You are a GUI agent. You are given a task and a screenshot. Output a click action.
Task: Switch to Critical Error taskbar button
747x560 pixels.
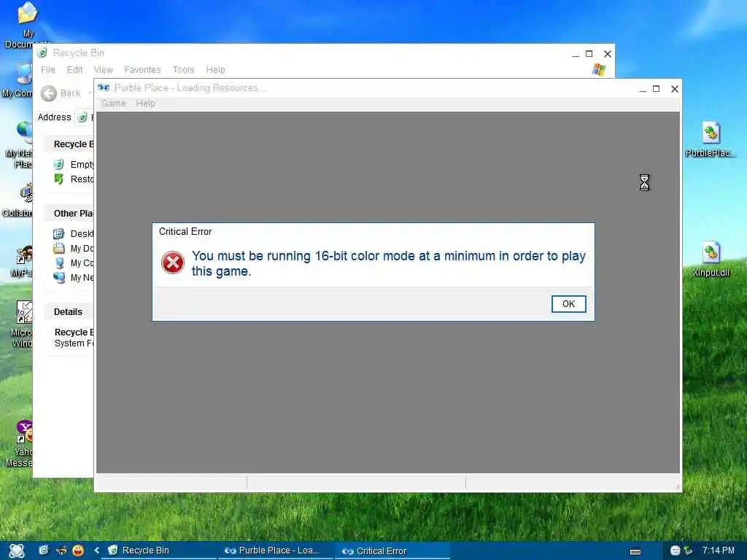tap(392, 551)
